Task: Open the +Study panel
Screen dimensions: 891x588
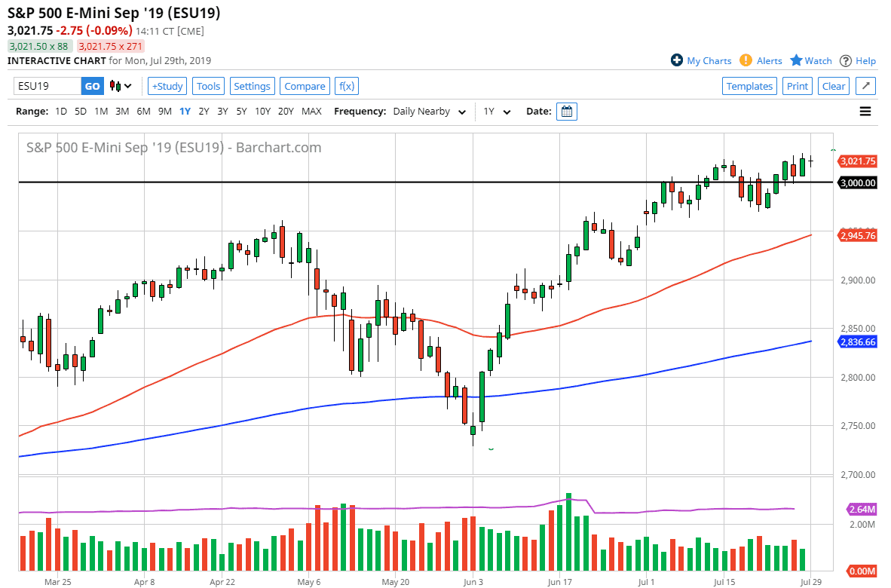Action: coord(167,86)
